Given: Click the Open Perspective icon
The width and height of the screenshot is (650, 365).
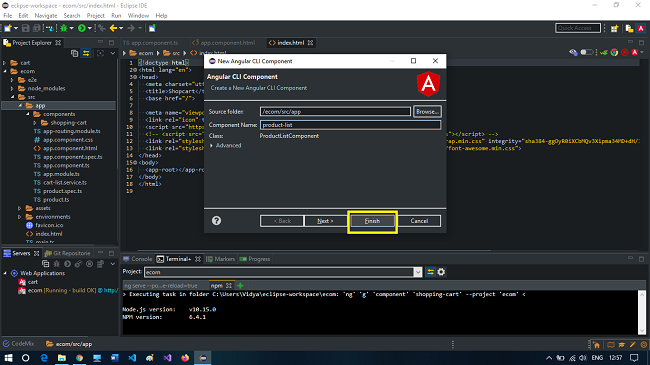Looking at the screenshot, I should (x=614, y=28).
